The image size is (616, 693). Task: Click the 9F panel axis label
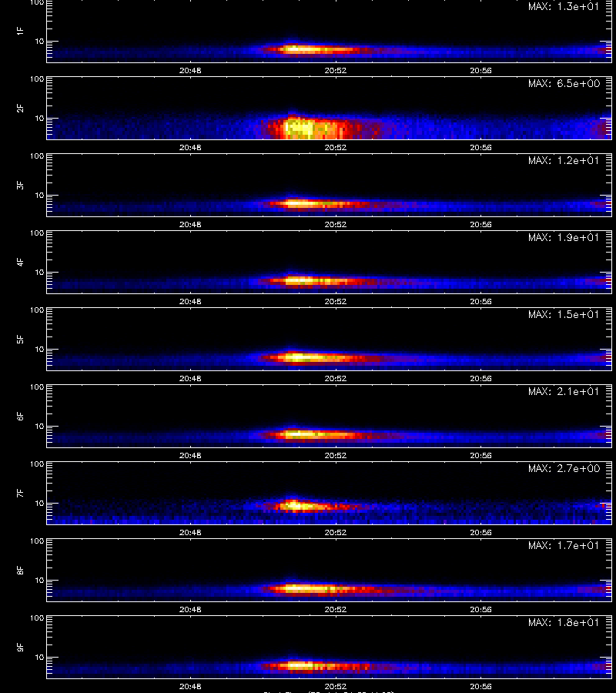20,647
